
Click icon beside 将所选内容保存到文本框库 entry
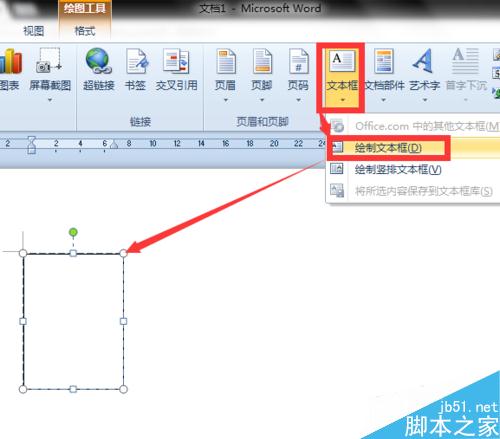coord(337,191)
